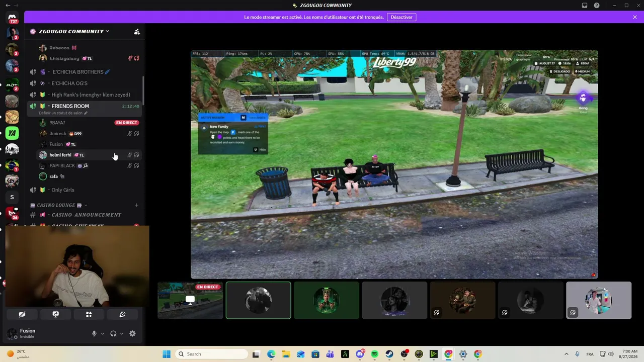Show hidden system tray icons
The height and width of the screenshot is (362, 644).
[x=566, y=354]
